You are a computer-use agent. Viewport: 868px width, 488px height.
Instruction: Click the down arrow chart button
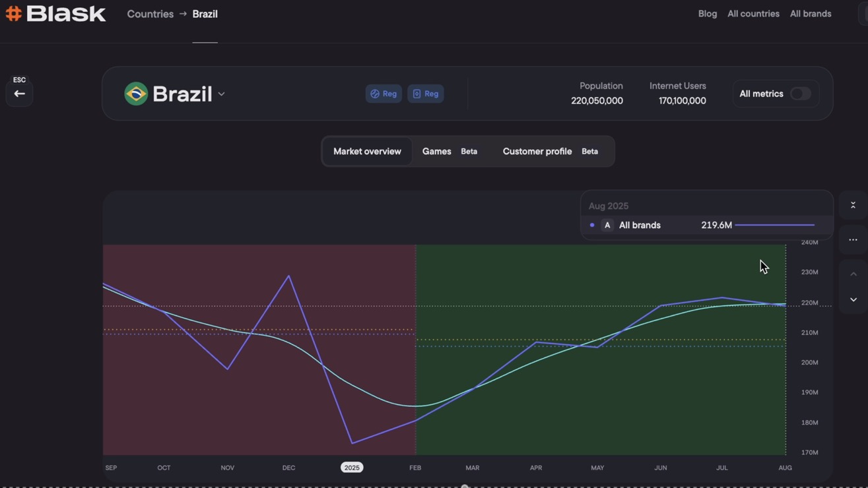click(853, 299)
